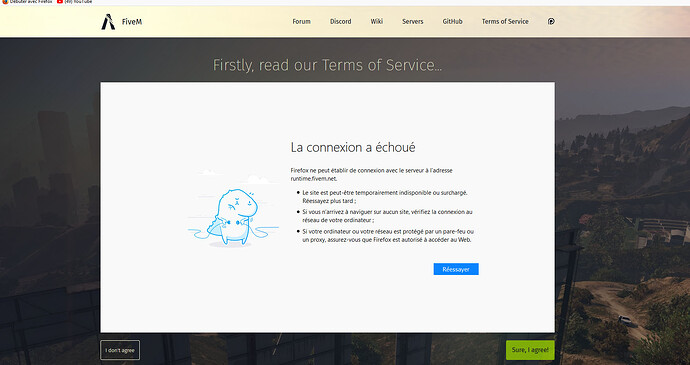Open the Patreon icon in navigation bar

[551, 21]
